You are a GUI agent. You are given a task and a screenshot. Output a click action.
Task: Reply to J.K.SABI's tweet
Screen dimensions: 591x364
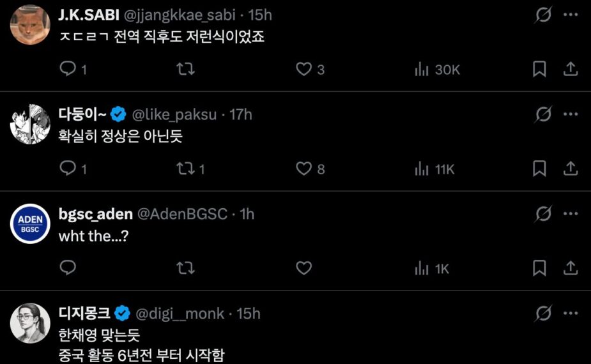tap(68, 69)
